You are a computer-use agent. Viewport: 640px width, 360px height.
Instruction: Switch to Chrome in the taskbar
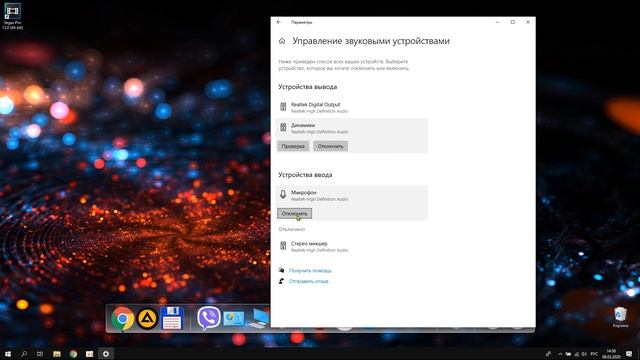(x=73, y=354)
